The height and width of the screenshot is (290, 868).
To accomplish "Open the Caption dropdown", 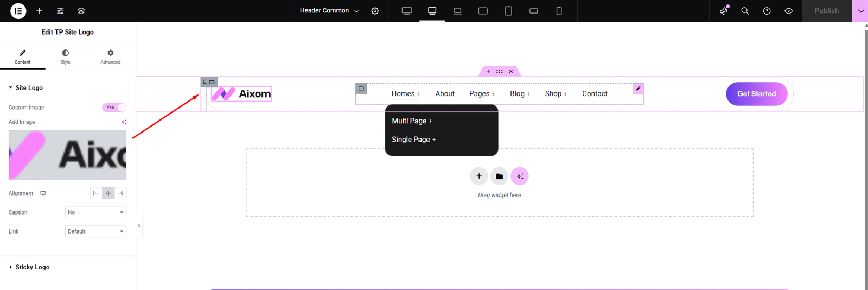I will 95,212.
